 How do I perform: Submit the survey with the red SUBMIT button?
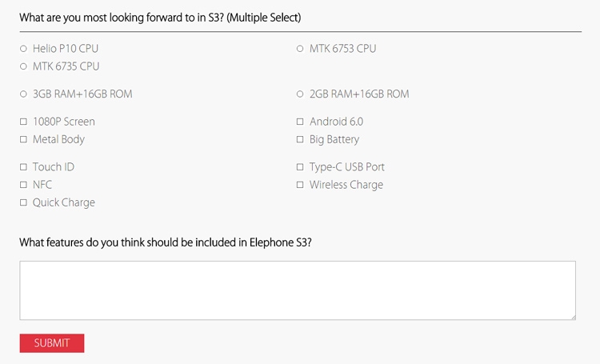pos(52,343)
